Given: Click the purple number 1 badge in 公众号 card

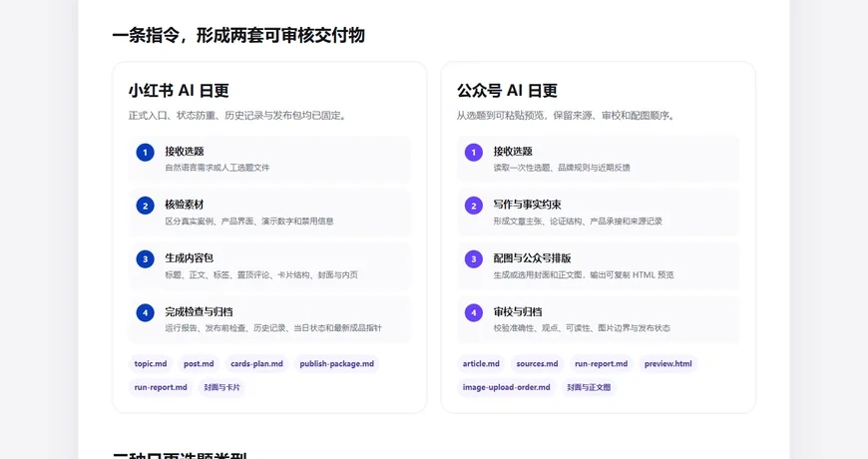Looking at the screenshot, I should point(473,153).
